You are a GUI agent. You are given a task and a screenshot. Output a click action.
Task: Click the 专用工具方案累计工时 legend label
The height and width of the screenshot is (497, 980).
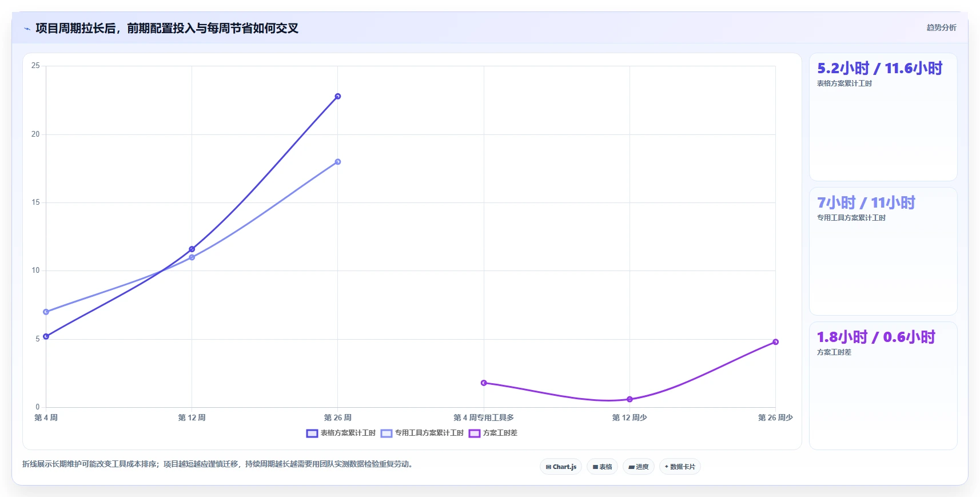coord(429,433)
